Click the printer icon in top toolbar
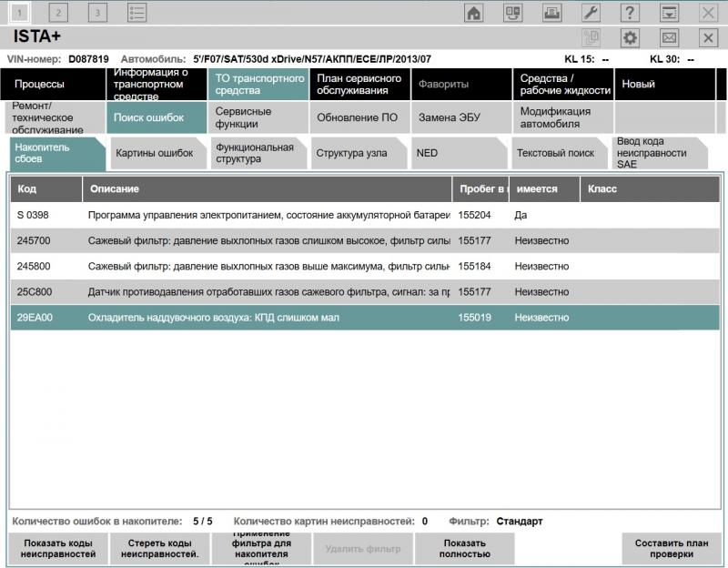 tap(551, 13)
